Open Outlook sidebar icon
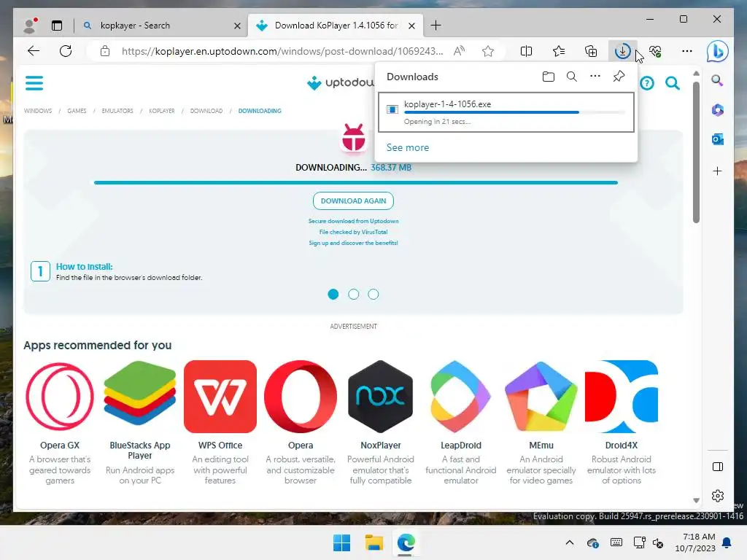The height and width of the screenshot is (560, 747). [x=718, y=139]
